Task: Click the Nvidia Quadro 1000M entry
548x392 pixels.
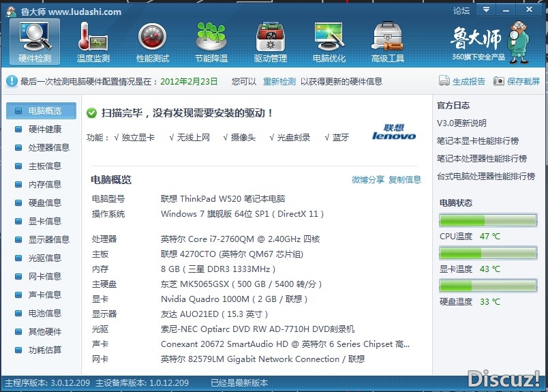Action: click(234, 299)
